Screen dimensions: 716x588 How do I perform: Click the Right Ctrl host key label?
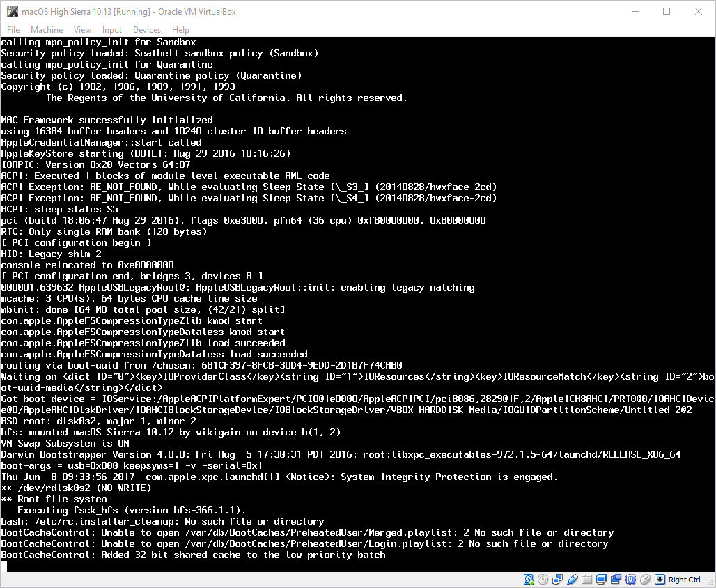(684, 580)
